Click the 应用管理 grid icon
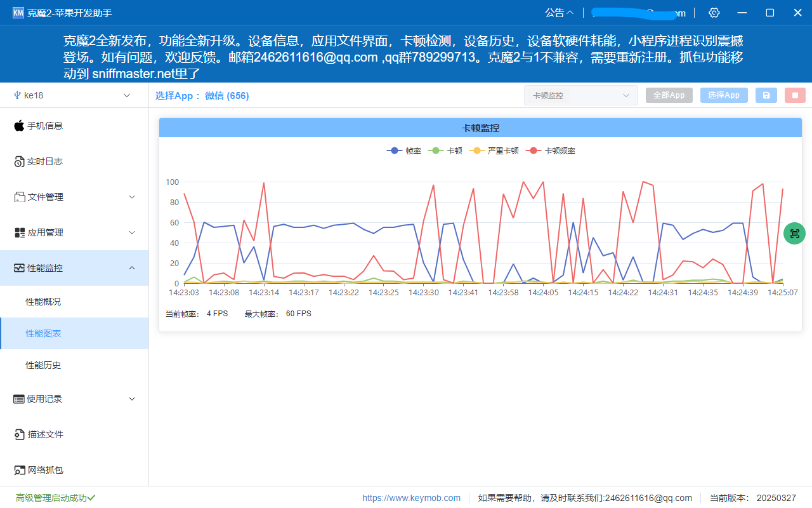Image resolution: width=812 pixels, height=508 pixels. (x=19, y=232)
